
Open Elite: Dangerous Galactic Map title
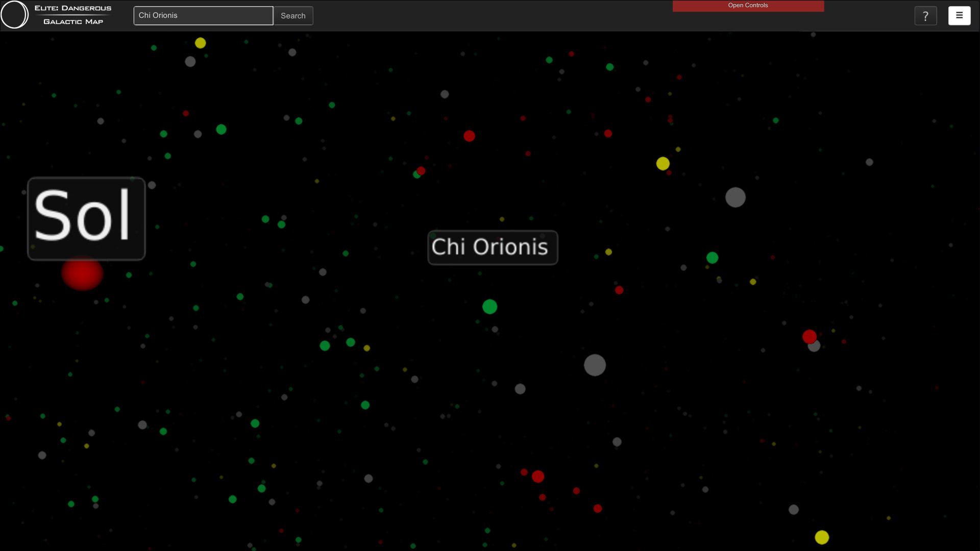(73, 15)
